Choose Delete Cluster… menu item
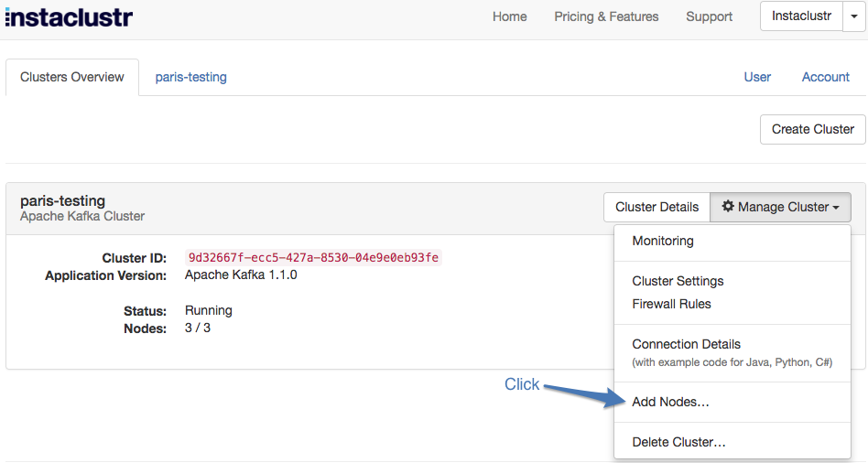 pyautogui.click(x=678, y=442)
